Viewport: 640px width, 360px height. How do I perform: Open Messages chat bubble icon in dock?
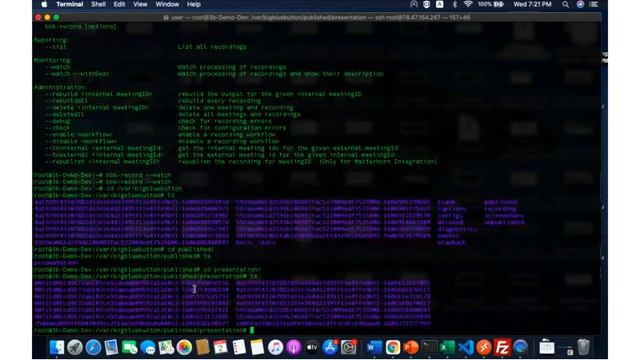[148, 347]
